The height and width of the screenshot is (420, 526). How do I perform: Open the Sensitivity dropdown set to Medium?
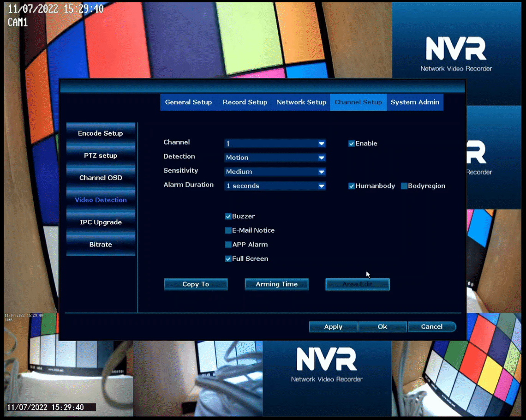click(x=275, y=172)
